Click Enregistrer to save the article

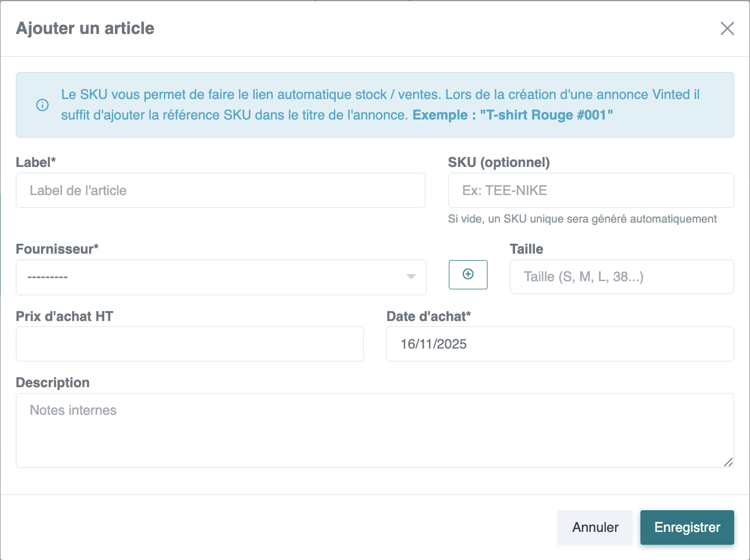[687, 527]
